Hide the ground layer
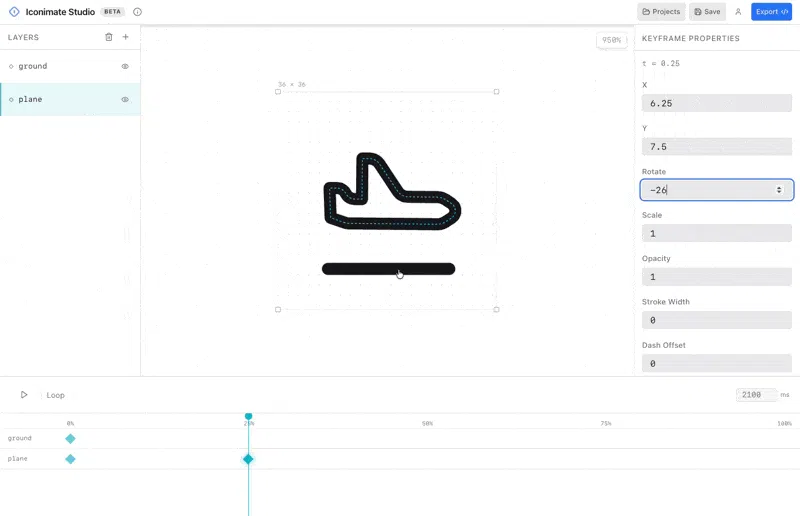800x516 pixels. coord(125,66)
